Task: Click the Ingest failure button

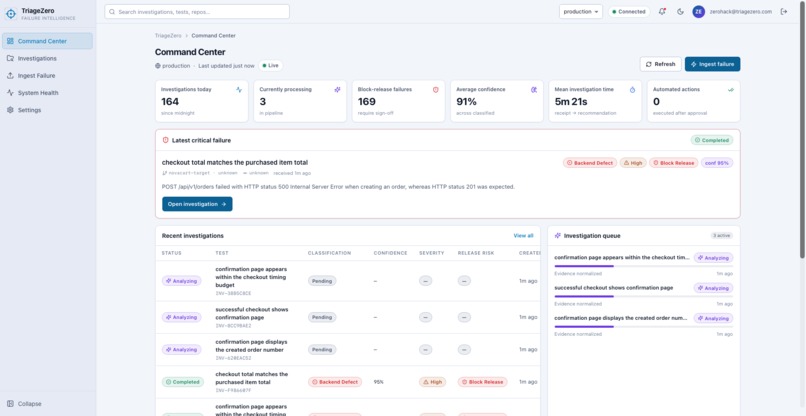Action: pyautogui.click(x=712, y=64)
